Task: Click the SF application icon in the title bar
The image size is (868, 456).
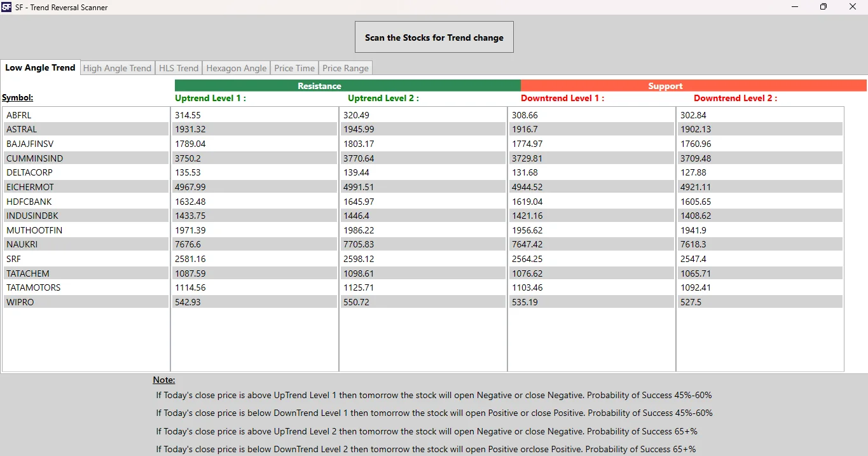Action: coord(6,7)
